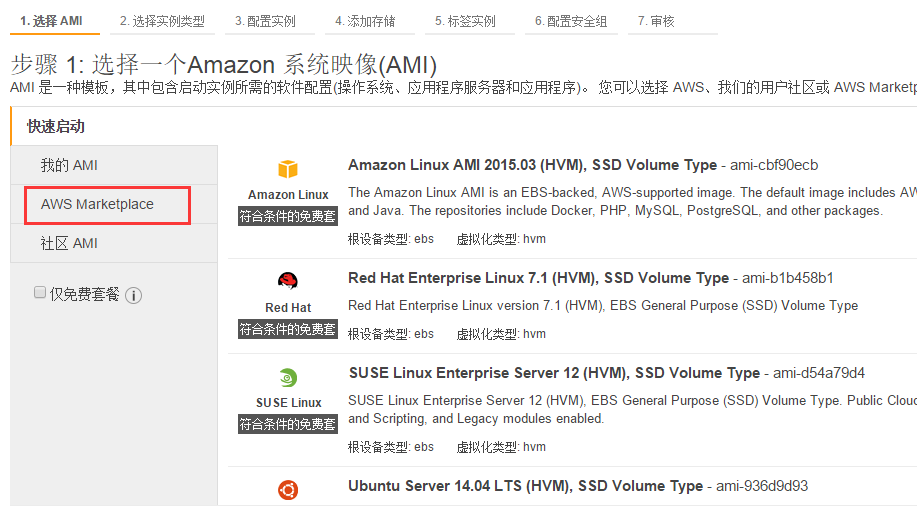Click the Amazon Linux label under cube icon
This screenshot has width=917, height=519.
(x=288, y=195)
